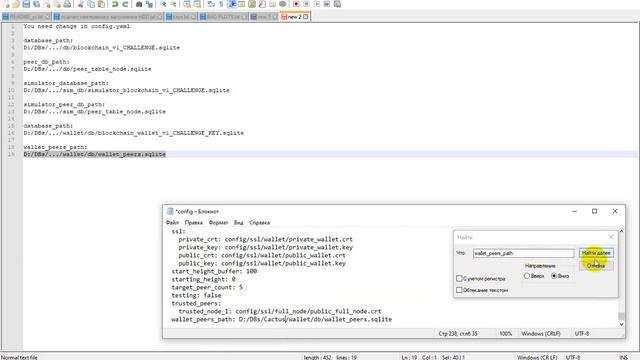Click the Open file icon in Notepad++ toolbar
640x360 pixels.
[16, 4]
